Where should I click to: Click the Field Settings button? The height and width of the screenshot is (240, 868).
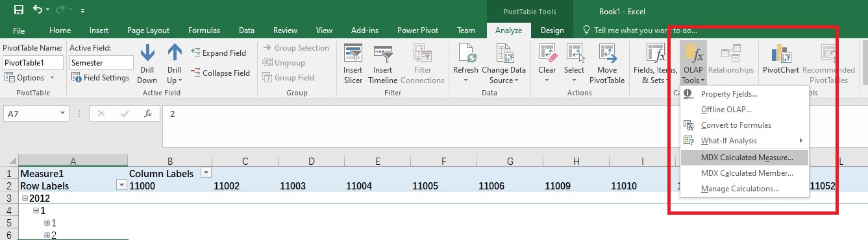pyautogui.click(x=101, y=78)
